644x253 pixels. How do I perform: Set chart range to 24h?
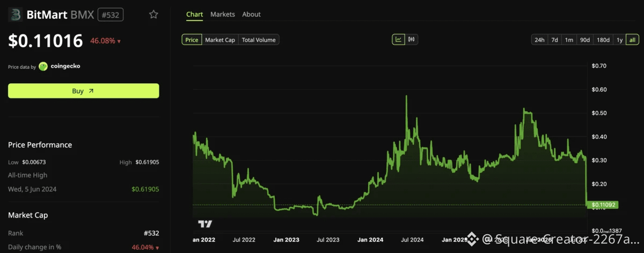539,40
